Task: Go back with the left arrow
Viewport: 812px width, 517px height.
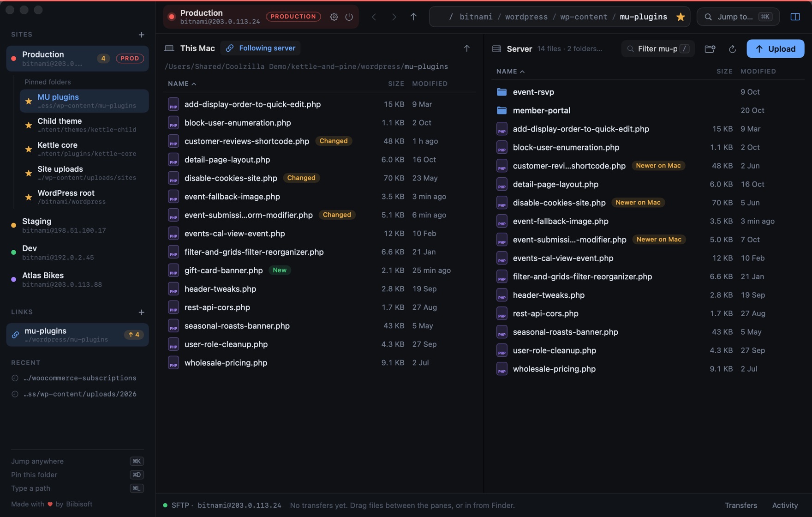Action: pyautogui.click(x=374, y=17)
